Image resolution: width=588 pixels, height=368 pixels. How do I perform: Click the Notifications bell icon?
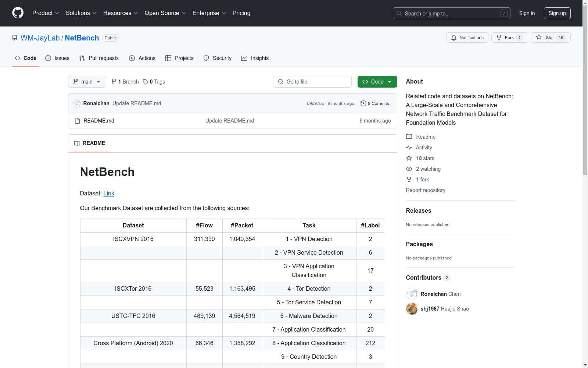pyautogui.click(x=454, y=38)
